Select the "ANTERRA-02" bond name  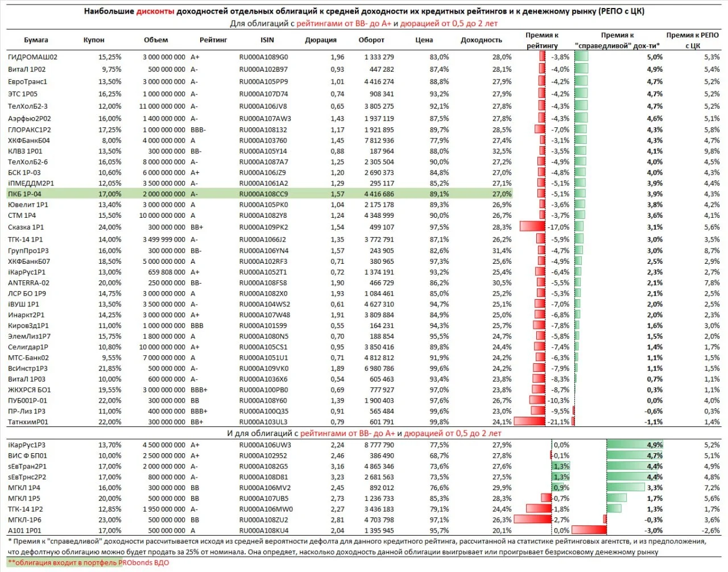28,283
